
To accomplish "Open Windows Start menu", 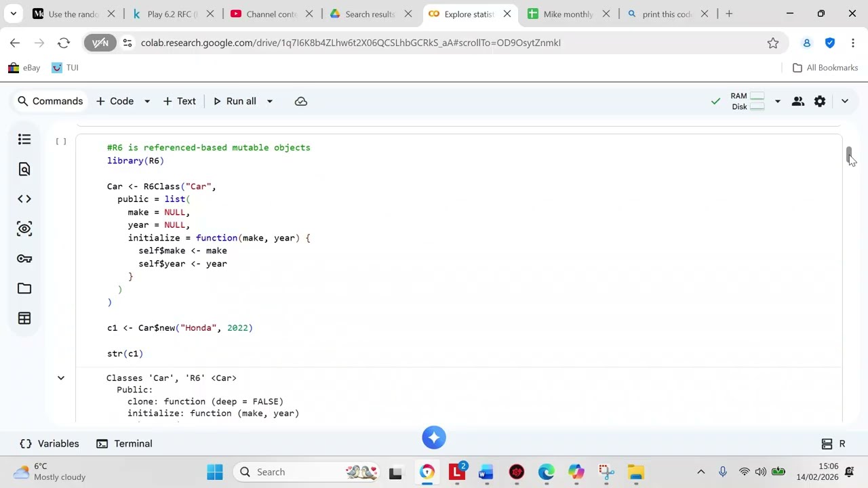I will tap(215, 472).
